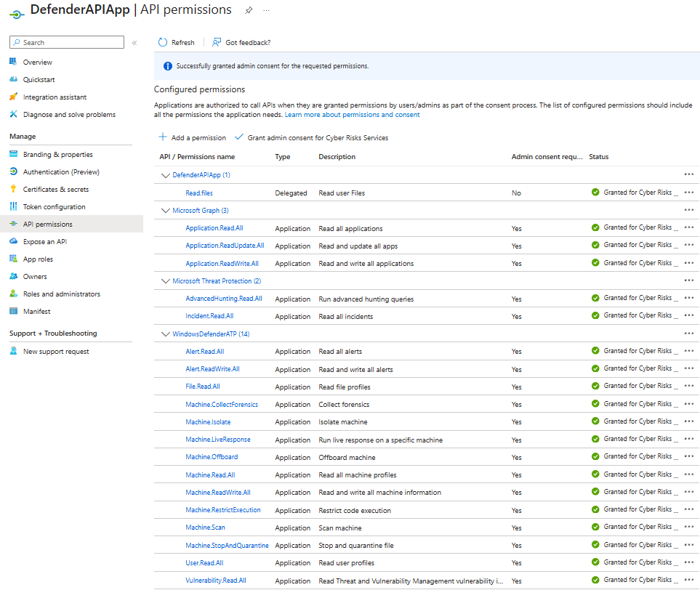
Task: Open the ellipsis menu for Microsoft Threat Protection
Action: 690,280
